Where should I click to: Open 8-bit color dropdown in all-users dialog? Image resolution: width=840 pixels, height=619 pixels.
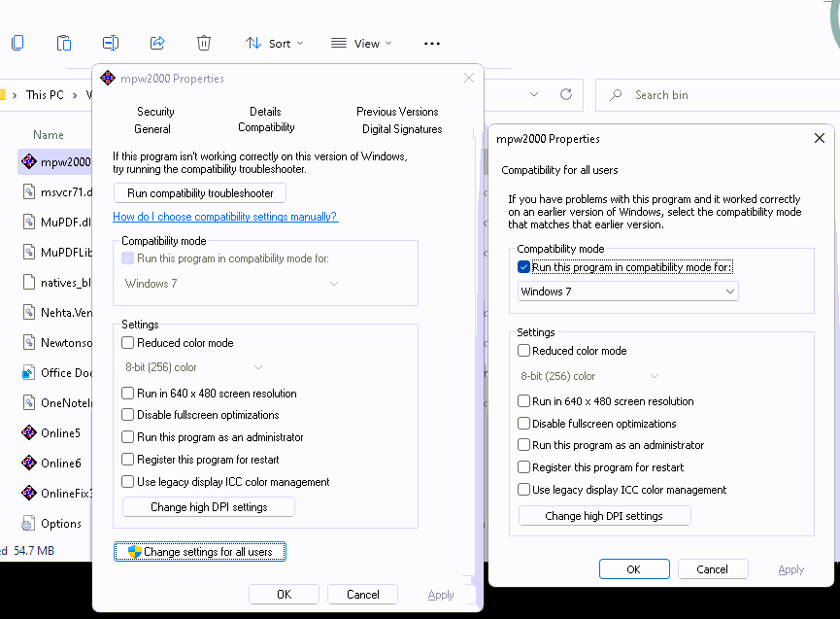click(589, 376)
